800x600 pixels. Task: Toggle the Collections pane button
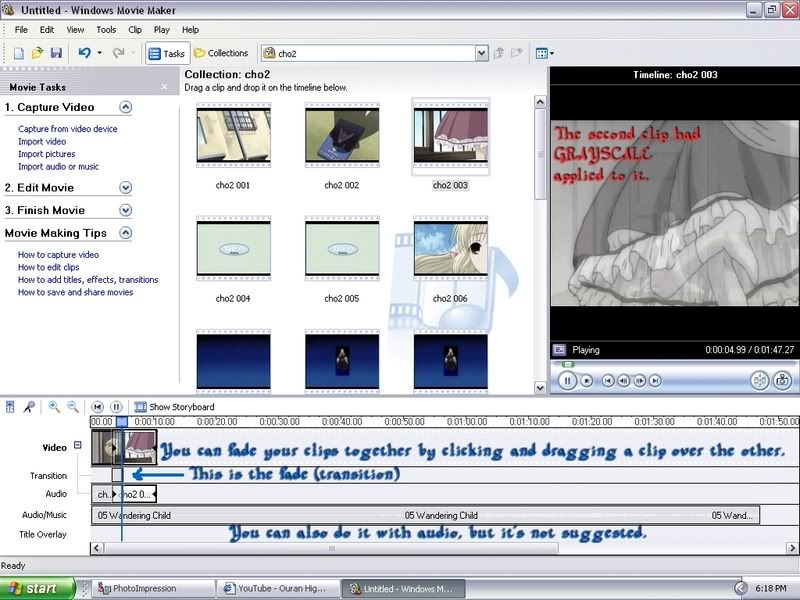221,53
